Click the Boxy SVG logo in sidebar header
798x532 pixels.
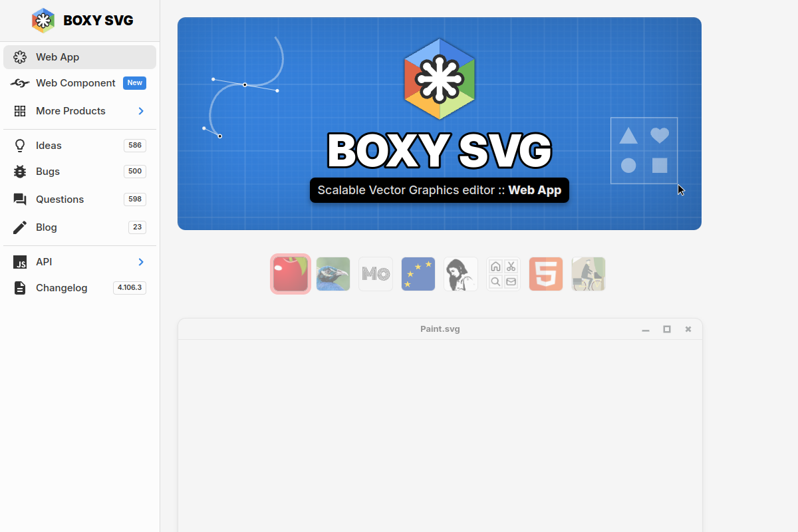(x=44, y=21)
